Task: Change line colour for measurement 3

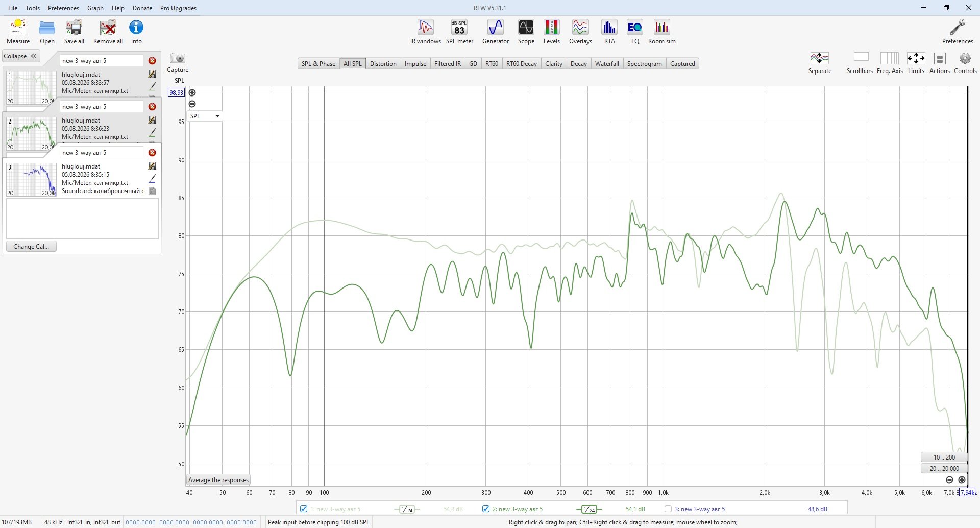Action: click(x=152, y=178)
